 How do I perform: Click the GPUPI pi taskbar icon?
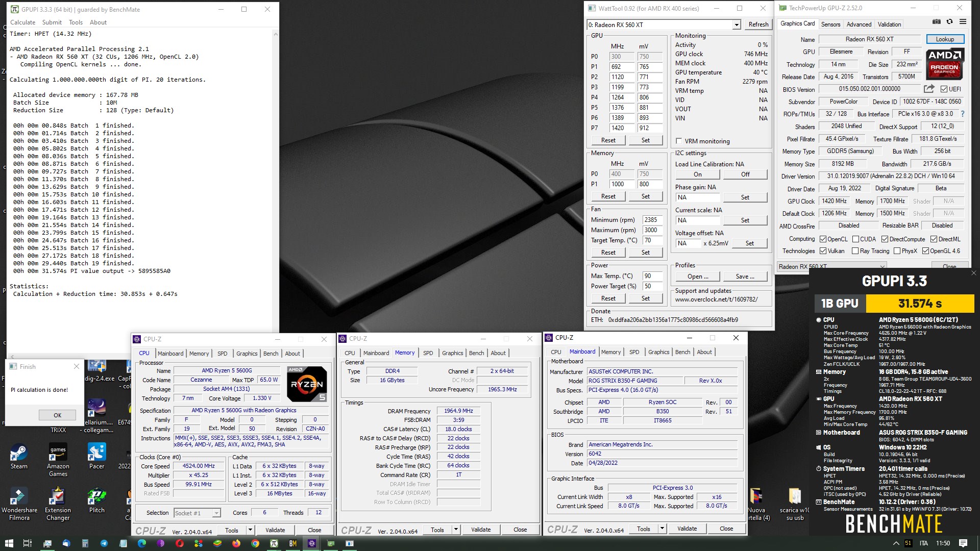(x=274, y=543)
